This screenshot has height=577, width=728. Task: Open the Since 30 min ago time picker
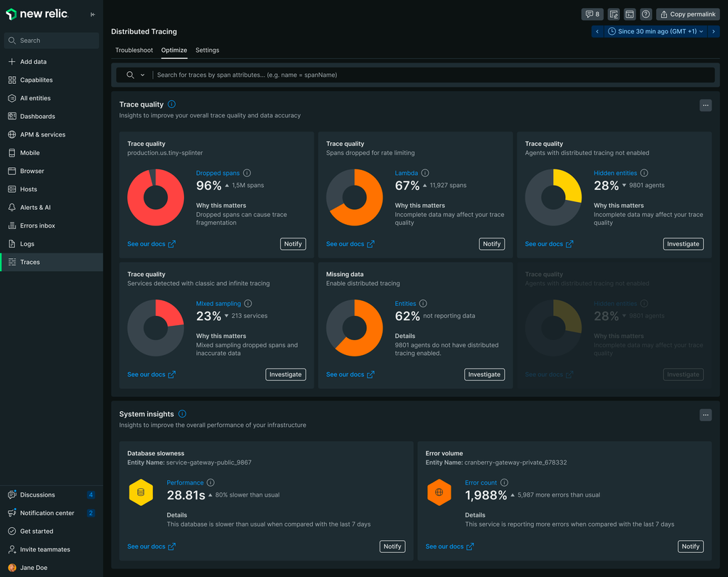(x=655, y=31)
